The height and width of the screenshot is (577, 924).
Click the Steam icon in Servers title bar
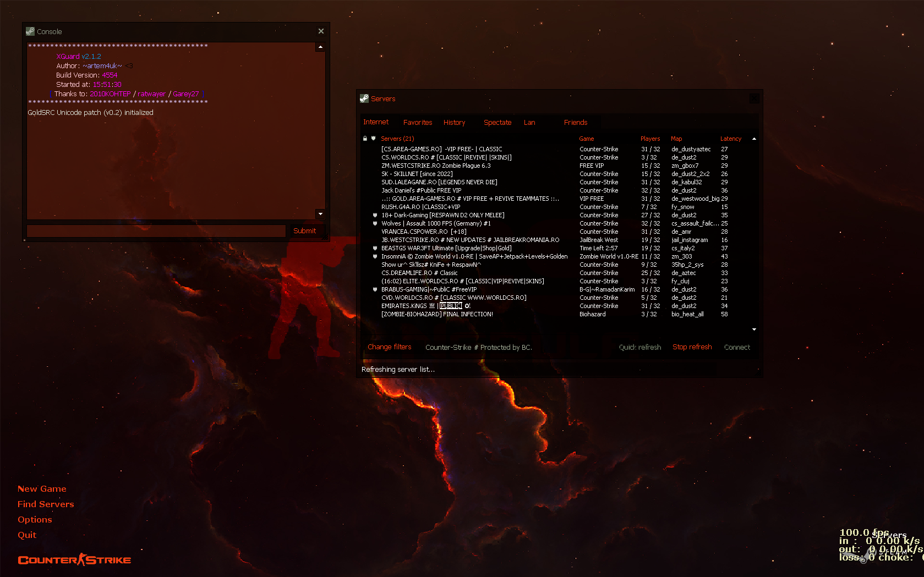pos(364,98)
